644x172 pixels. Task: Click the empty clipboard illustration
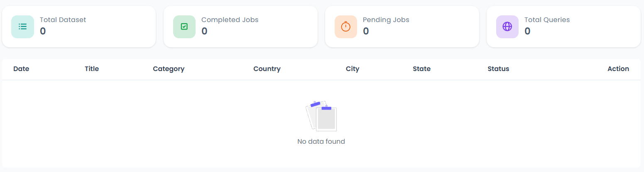click(x=321, y=116)
